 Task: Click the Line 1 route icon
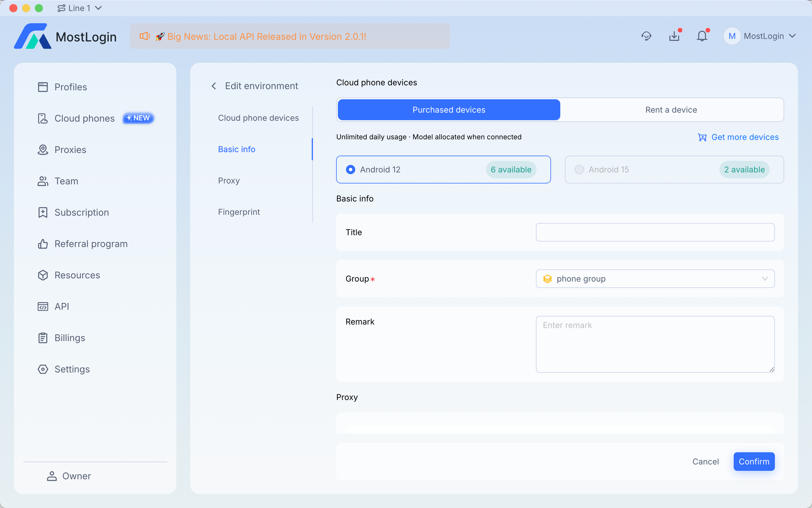pyautogui.click(x=61, y=8)
